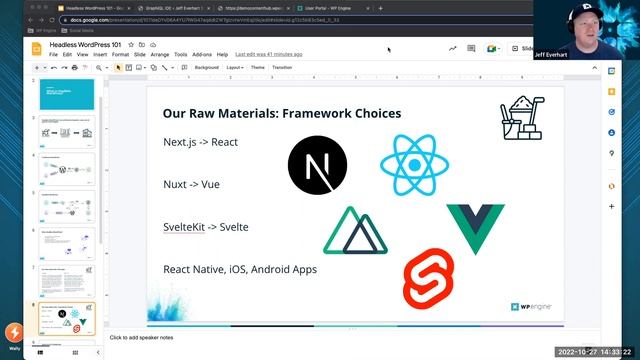Click the docs.google.com address bar
Viewport: 640px width, 360px height.
click(x=296, y=20)
